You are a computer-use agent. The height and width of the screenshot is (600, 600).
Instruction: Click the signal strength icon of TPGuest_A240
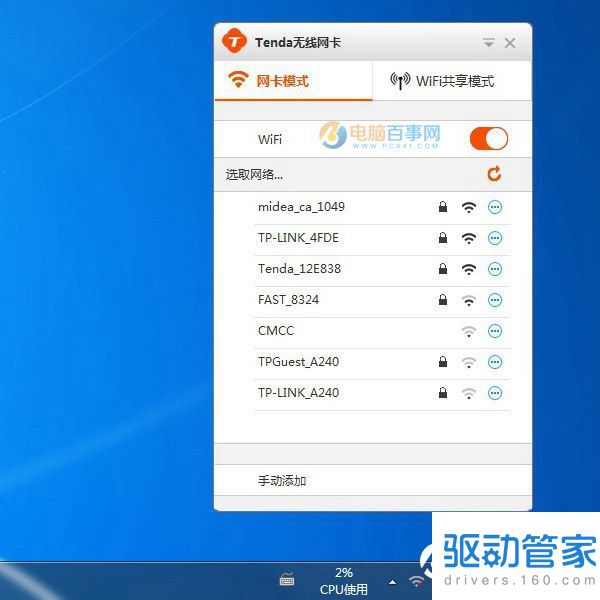coord(469,362)
